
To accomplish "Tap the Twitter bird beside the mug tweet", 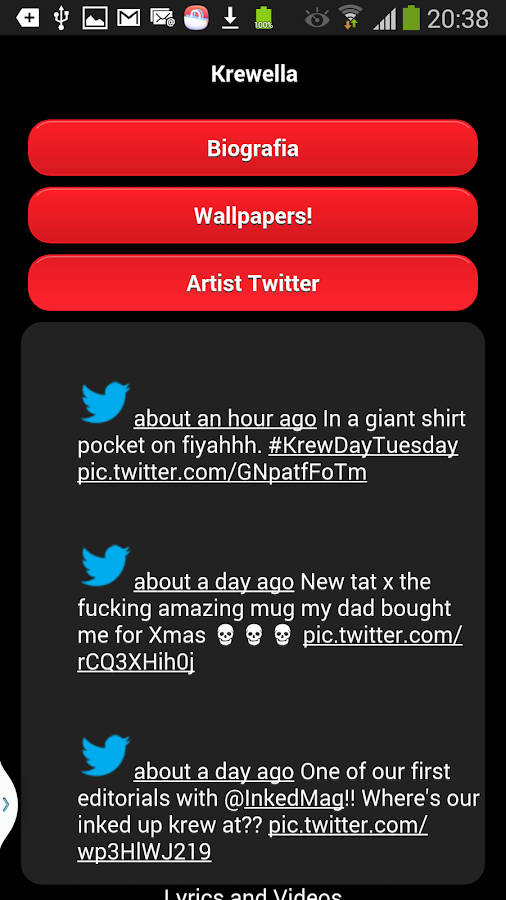I will (106, 565).
